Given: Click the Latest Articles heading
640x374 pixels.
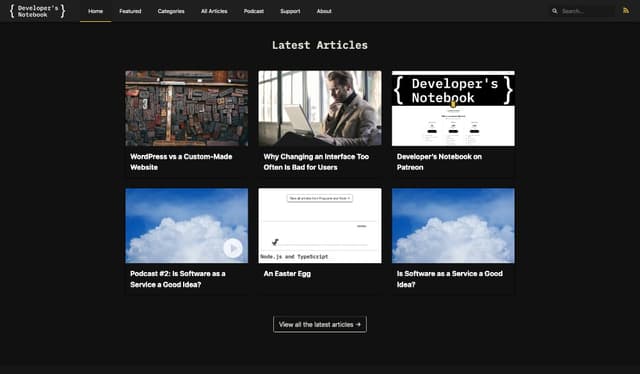Looking at the screenshot, I should coord(320,45).
